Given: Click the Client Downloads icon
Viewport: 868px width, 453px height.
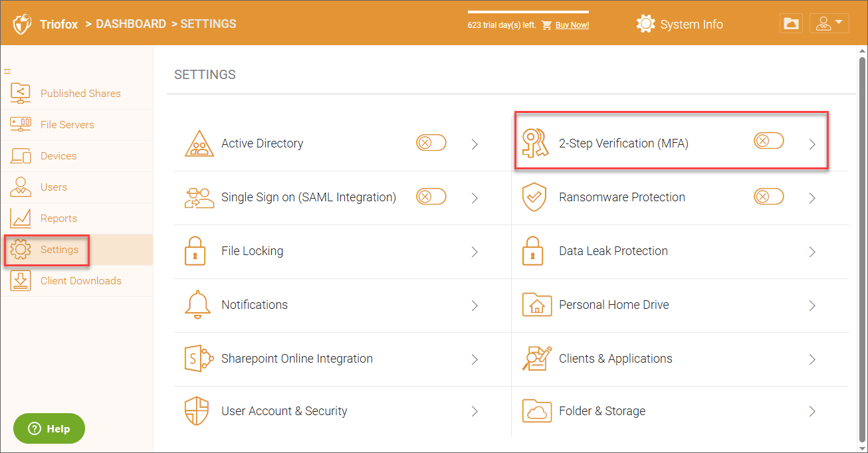Looking at the screenshot, I should 21,280.
